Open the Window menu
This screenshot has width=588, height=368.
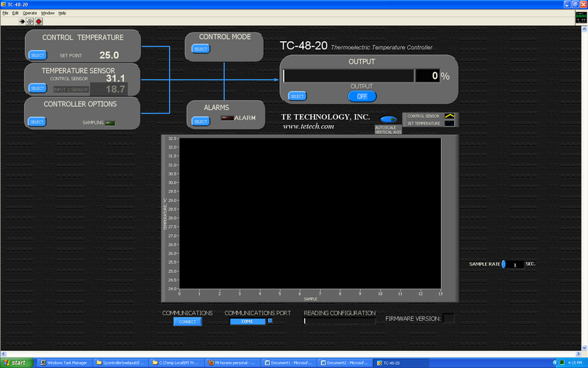pyautogui.click(x=48, y=13)
